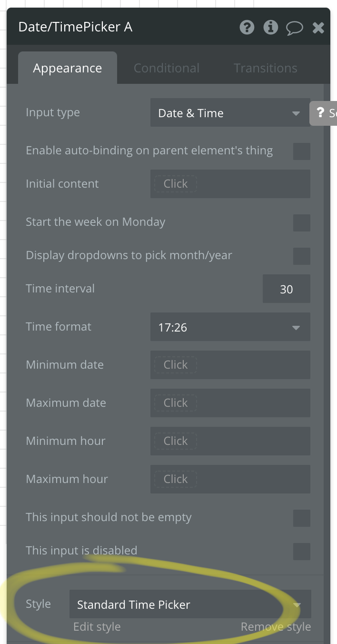337x644 pixels.
Task: Open the Style dropdown Standard Time Picker
Action: [190, 604]
